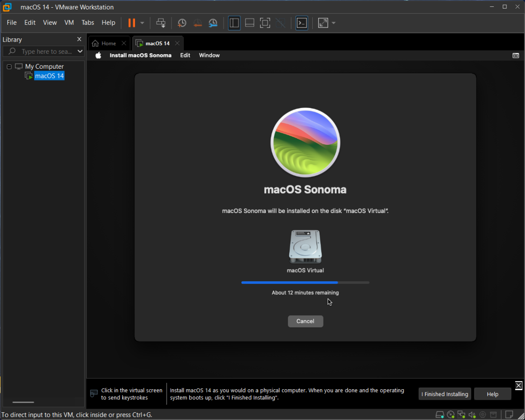Toggle the thumbnail bar view
This screenshot has height=420, width=525.
point(249,23)
